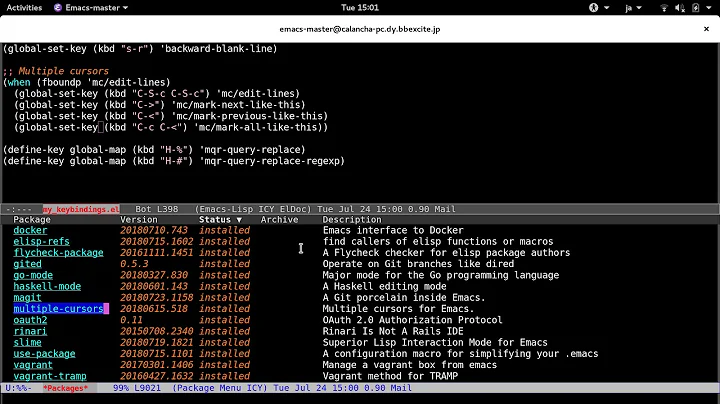This screenshot has height=404, width=720.
Task: Open the rinari package link
Action: click(x=30, y=331)
